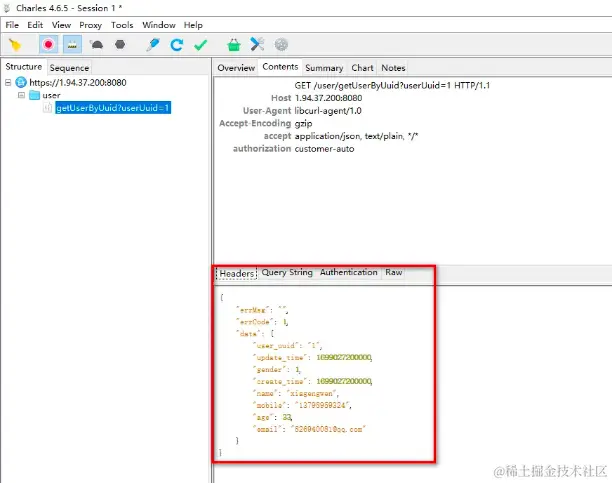
Task: Switch to the Raw sub-tab
Action: pyautogui.click(x=394, y=273)
